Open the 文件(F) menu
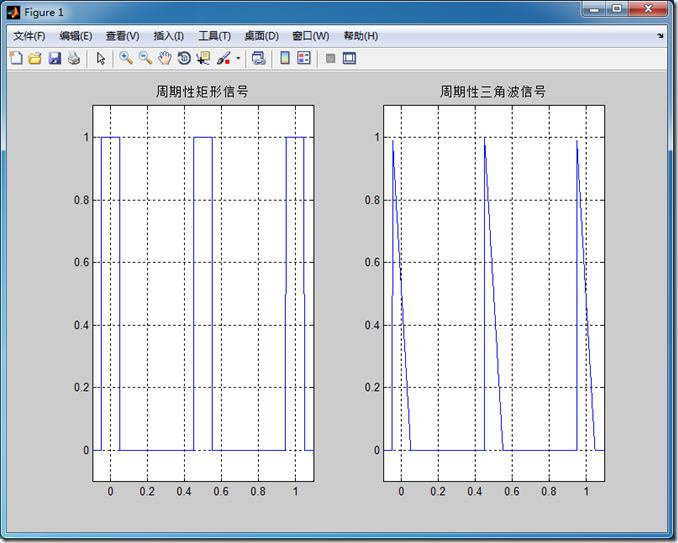 point(29,36)
